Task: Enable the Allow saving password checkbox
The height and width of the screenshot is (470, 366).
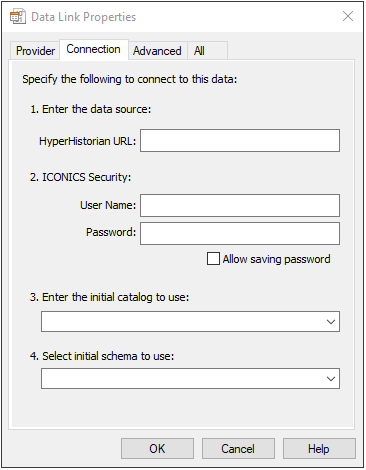Action: coord(213,259)
